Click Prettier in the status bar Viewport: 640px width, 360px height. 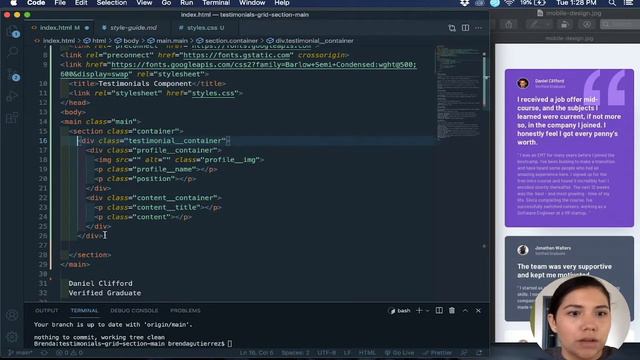coord(437,353)
